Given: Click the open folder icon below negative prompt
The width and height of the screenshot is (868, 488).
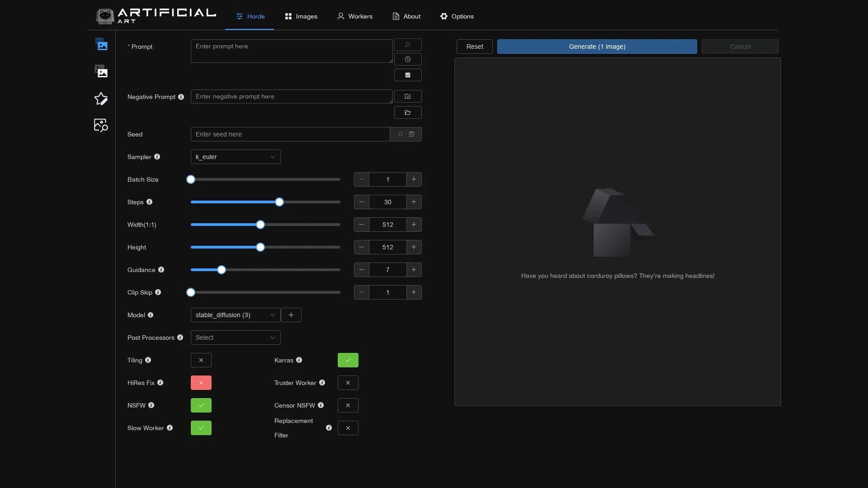Looking at the screenshot, I should [x=408, y=113].
